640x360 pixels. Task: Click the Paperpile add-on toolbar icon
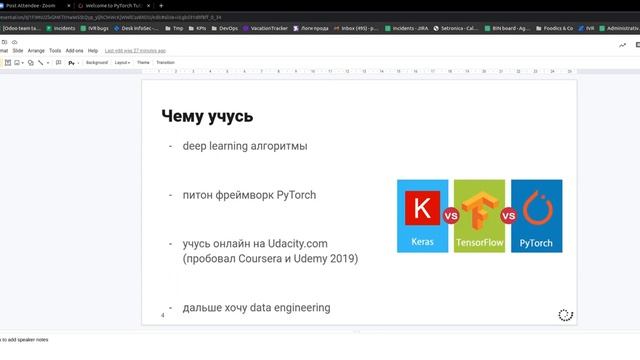(71, 63)
